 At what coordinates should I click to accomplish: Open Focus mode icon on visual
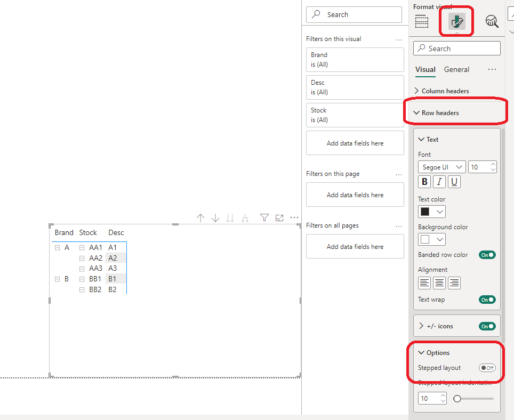click(x=279, y=218)
